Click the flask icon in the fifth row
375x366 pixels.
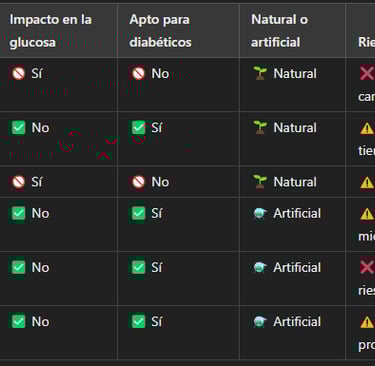260,267
